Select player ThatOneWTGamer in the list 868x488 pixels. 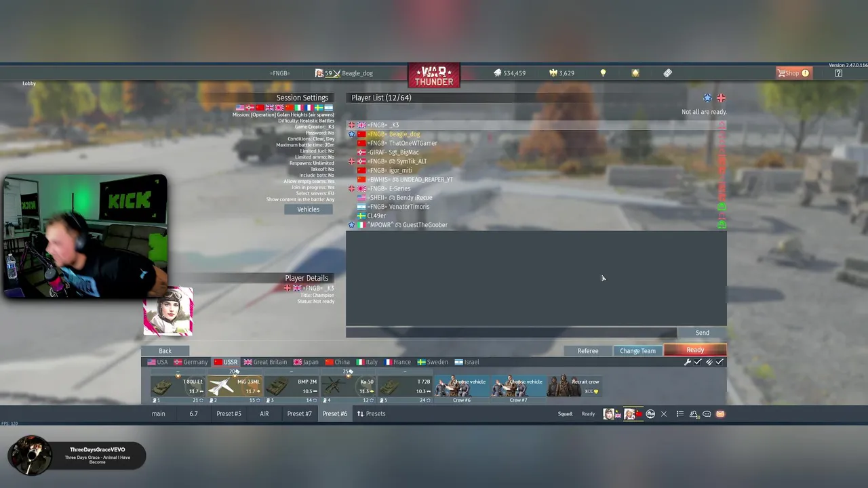(x=536, y=143)
